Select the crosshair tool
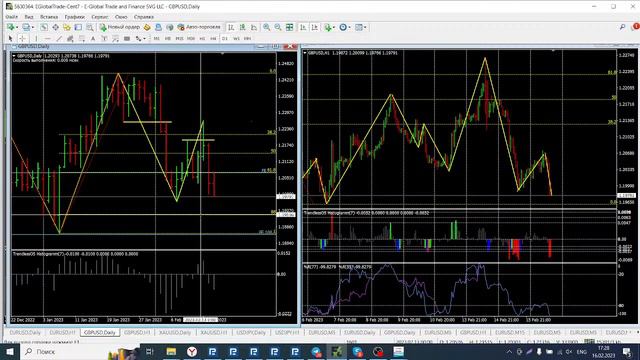 click(22, 38)
